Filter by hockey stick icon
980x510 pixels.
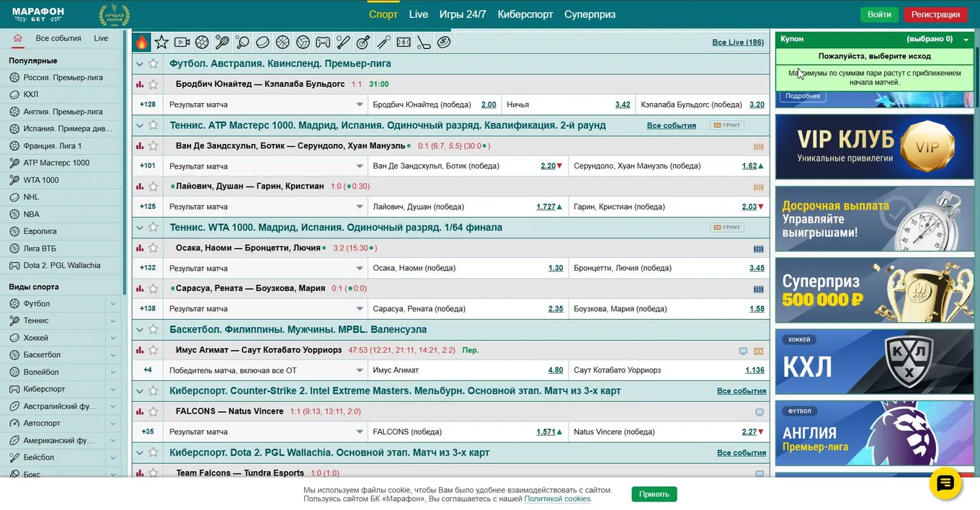pyautogui.click(x=424, y=42)
